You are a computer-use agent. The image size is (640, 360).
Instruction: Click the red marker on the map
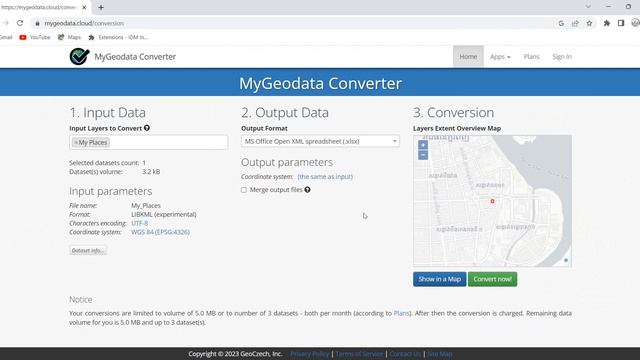492,201
